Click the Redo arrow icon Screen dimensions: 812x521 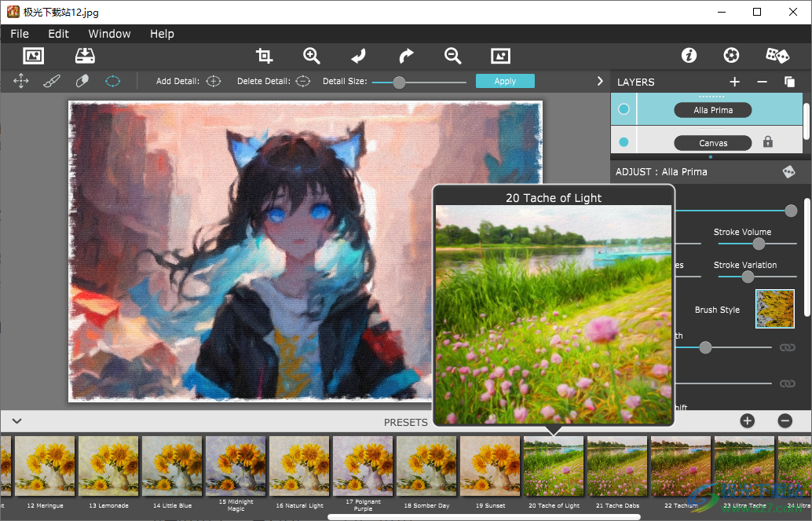tap(405, 56)
